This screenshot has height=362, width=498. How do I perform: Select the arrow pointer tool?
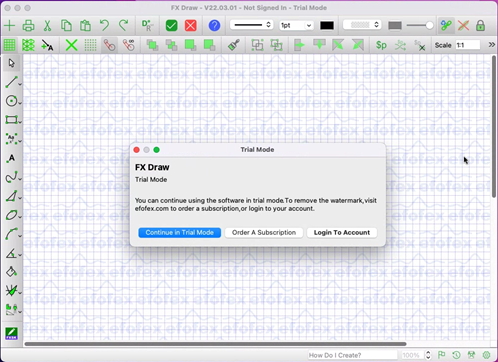[x=12, y=63]
